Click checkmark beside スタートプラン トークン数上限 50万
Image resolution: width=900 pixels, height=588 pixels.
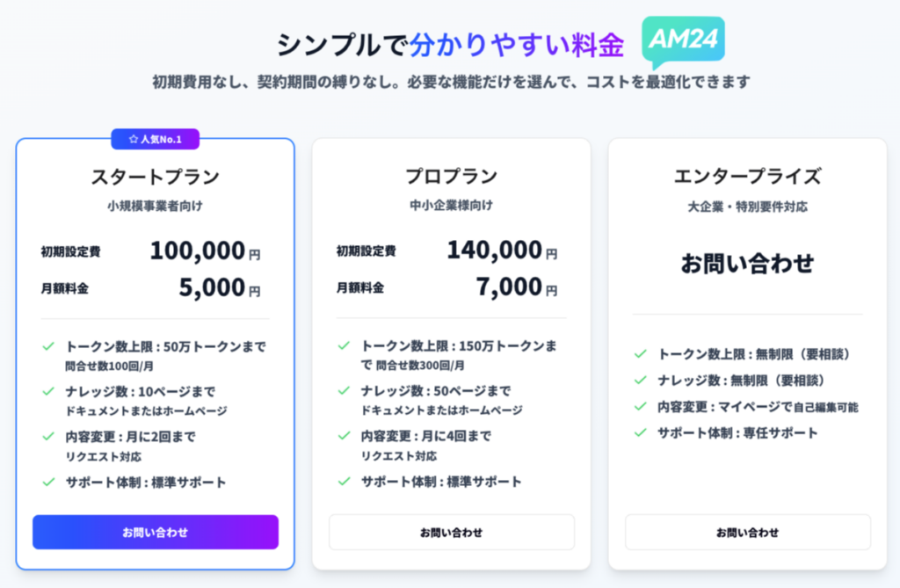pyautogui.click(x=48, y=346)
